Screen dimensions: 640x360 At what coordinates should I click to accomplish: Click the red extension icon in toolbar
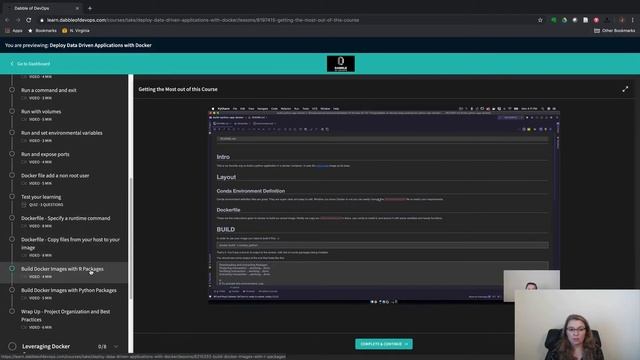tap(596, 20)
